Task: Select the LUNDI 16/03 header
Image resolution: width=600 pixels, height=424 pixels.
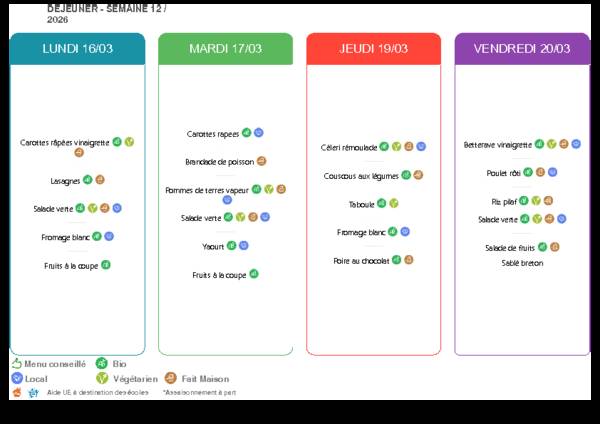Action: 77,49
